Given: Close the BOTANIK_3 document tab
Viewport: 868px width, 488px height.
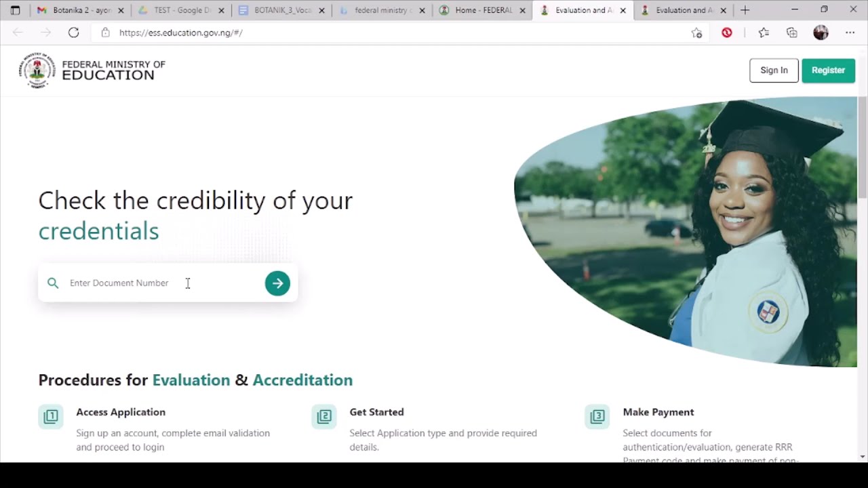Looking at the screenshot, I should (x=321, y=11).
